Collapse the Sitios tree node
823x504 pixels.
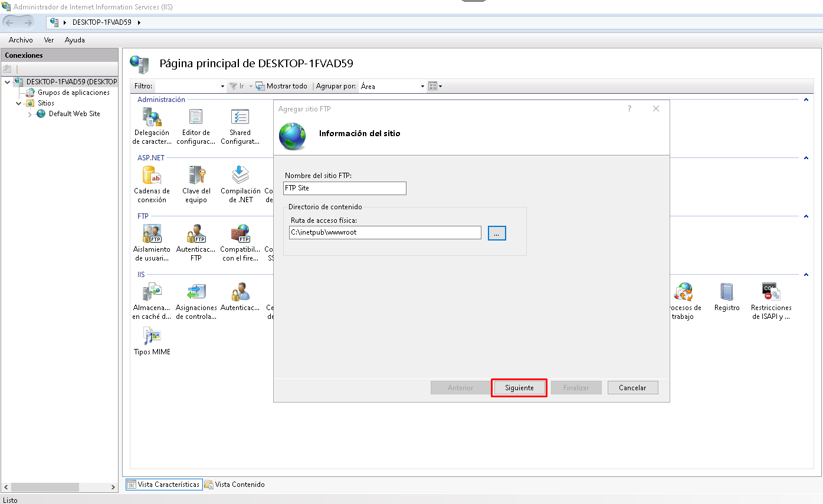click(19, 104)
